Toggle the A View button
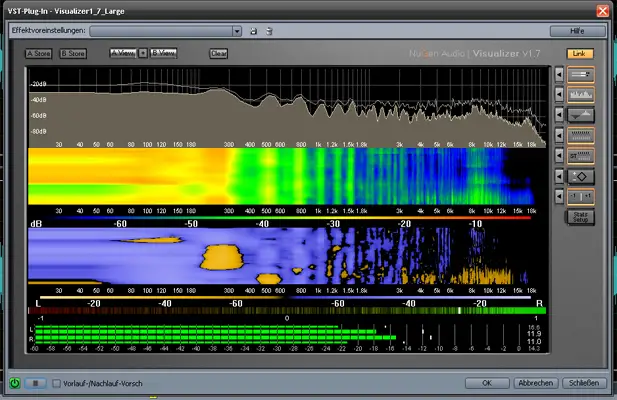 point(123,53)
